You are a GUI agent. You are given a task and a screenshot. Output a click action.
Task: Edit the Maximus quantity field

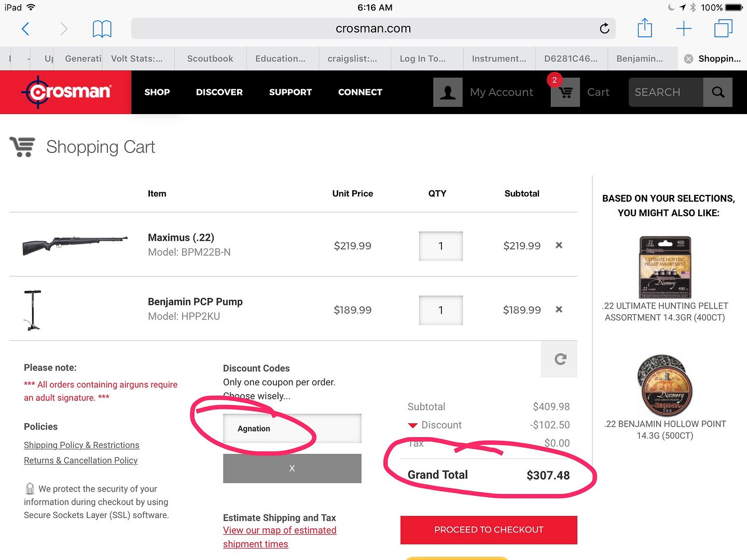click(x=441, y=246)
